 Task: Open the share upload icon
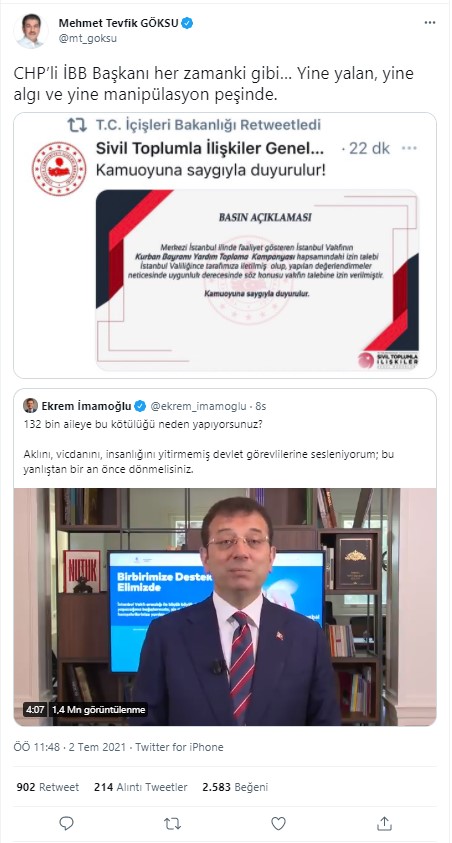coord(384,823)
